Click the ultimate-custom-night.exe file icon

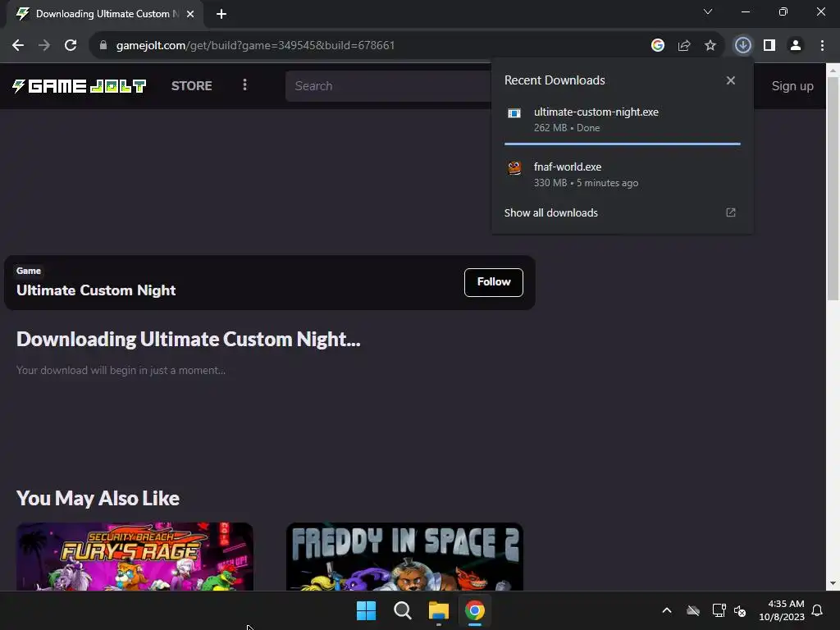[514, 113]
